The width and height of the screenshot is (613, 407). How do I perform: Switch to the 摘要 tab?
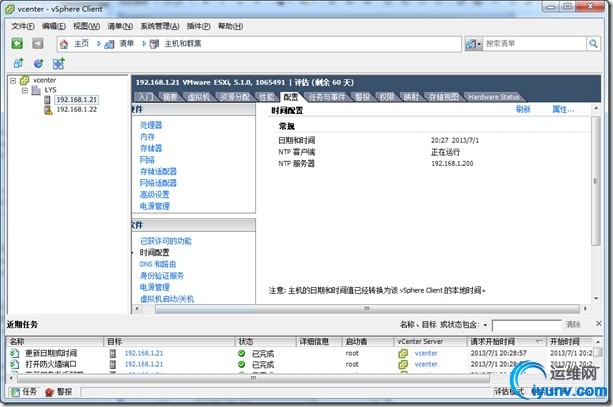click(170, 97)
